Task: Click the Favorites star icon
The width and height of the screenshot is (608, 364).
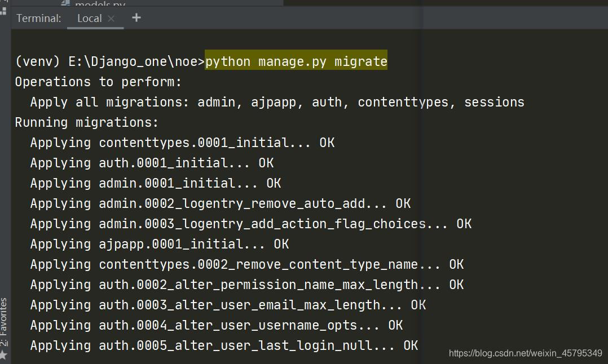Action: coord(3,355)
